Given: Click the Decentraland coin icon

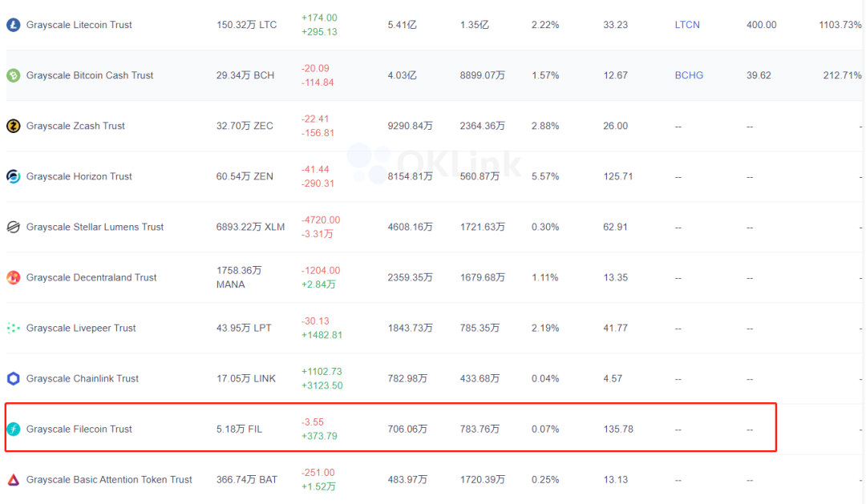Looking at the screenshot, I should tap(14, 278).
